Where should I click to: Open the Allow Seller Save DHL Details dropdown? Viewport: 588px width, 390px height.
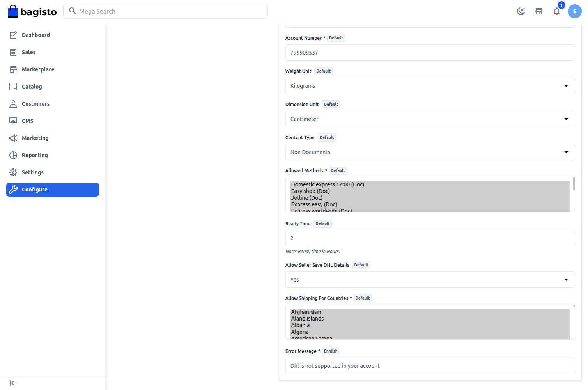tap(430, 280)
